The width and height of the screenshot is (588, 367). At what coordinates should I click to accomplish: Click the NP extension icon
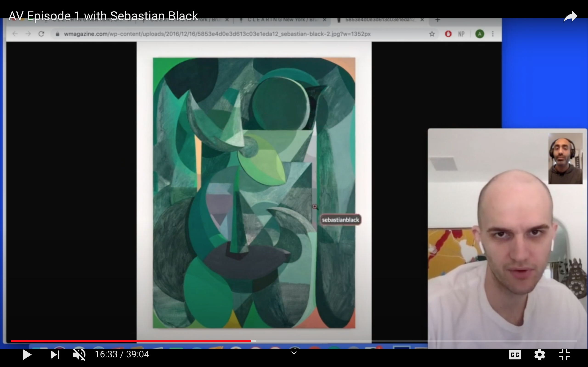coord(461,34)
